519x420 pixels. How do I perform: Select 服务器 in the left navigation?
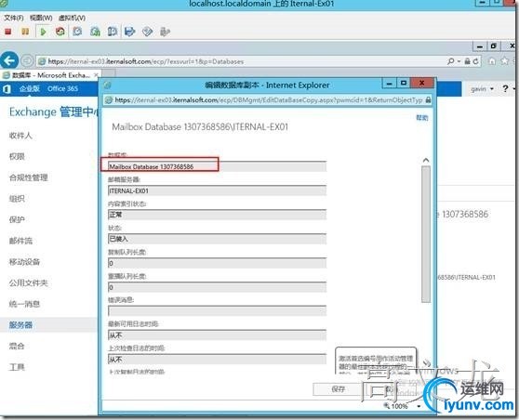click(x=20, y=325)
